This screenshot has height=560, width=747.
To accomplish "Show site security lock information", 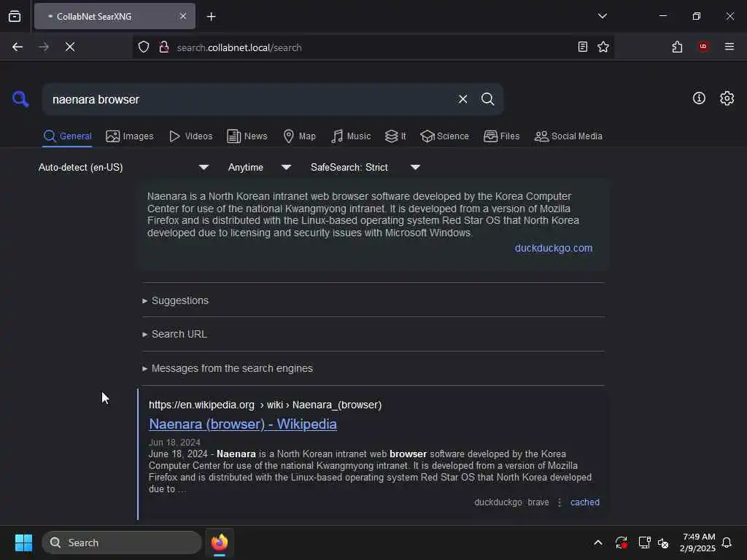I will coord(164,47).
